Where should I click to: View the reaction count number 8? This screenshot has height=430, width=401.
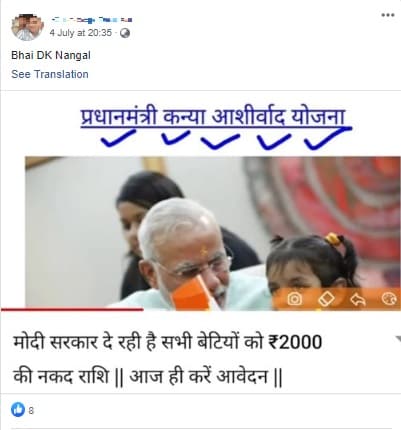tap(31, 410)
